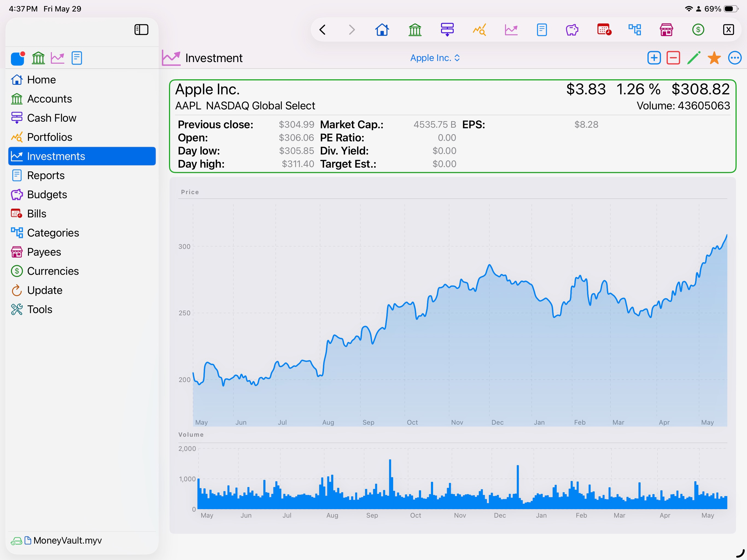Go to Reports in sidebar
Screen dimensions: 747x560
click(x=82, y=175)
